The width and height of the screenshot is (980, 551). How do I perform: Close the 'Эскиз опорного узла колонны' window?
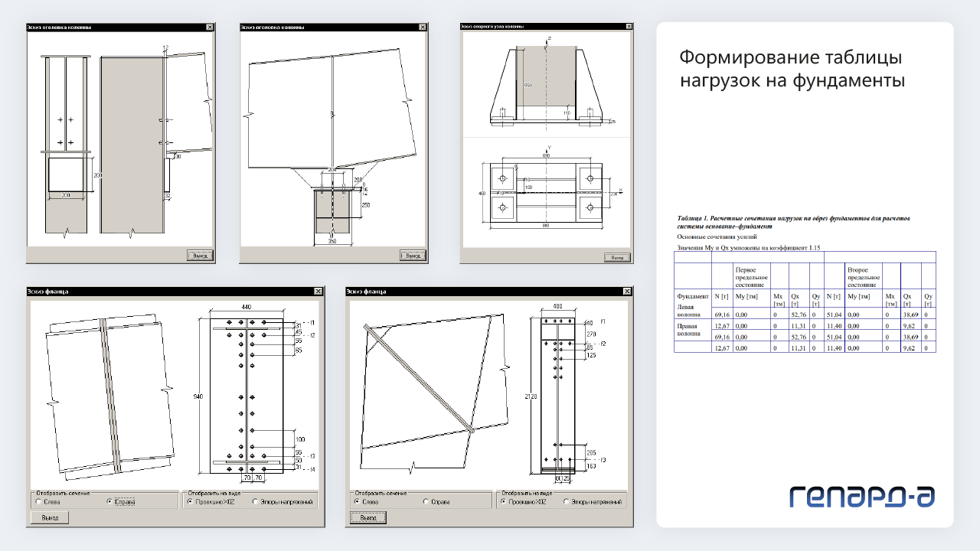click(x=629, y=26)
